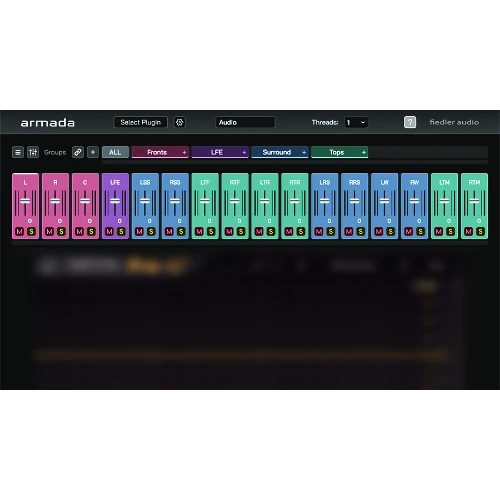The image size is (500, 500).
Task: Open the Threads dropdown
Action: (x=356, y=122)
